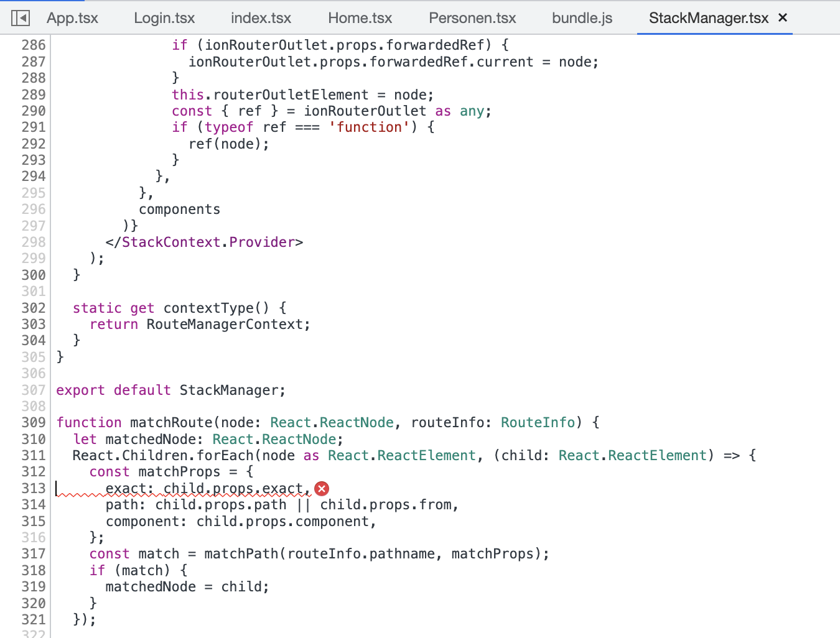Click 'return RouteManagerContext;' text
Screen dimensions: 840x638
200,324
